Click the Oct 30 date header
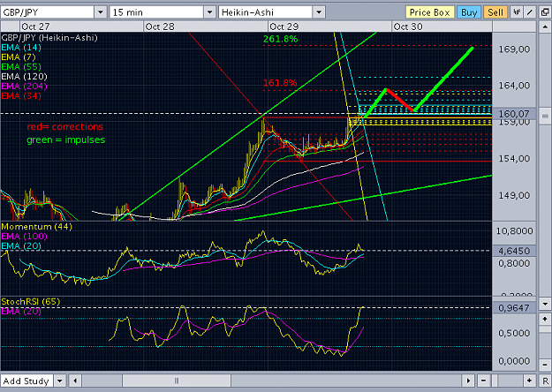Viewport: 552px width, 392px height. pos(408,26)
